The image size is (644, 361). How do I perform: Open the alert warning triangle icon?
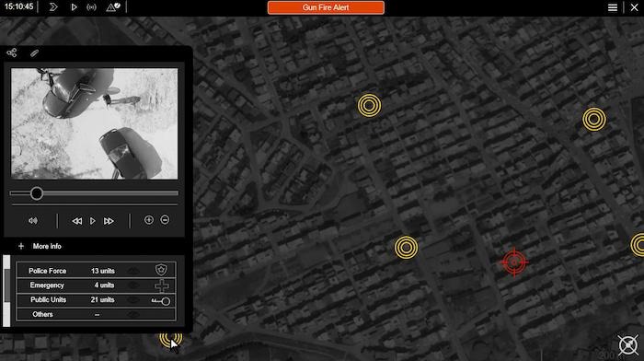click(113, 7)
